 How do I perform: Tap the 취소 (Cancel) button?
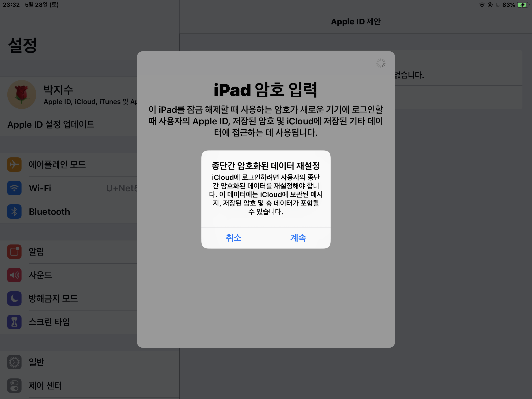pyautogui.click(x=233, y=238)
